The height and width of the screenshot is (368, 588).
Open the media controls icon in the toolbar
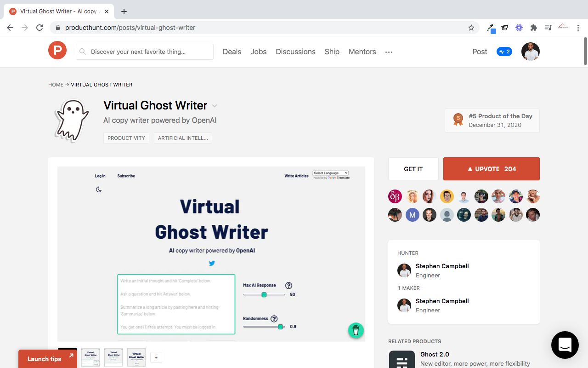[x=548, y=28]
